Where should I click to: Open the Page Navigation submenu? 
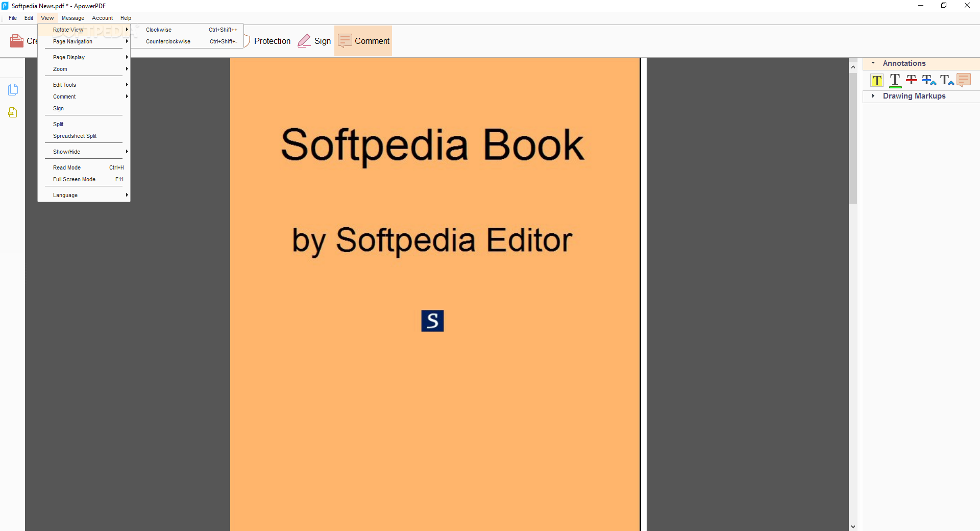coord(84,41)
